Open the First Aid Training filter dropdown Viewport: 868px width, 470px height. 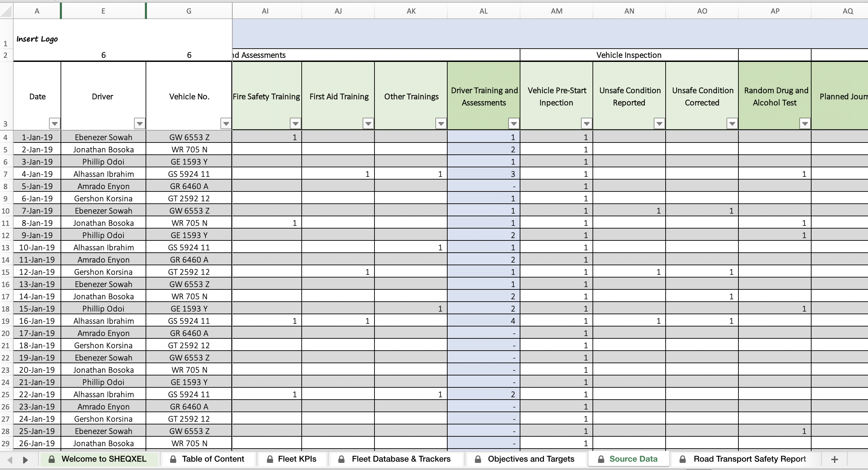coord(368,123)
